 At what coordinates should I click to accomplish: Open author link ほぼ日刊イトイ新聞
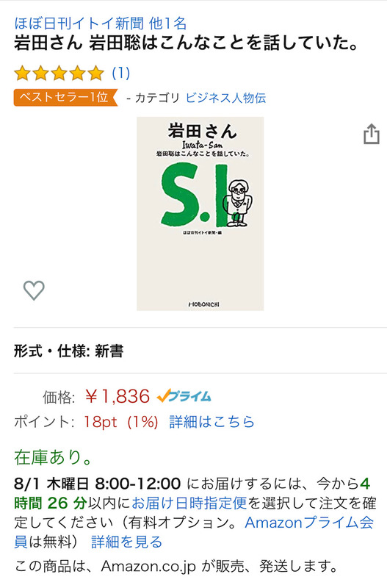79,24
